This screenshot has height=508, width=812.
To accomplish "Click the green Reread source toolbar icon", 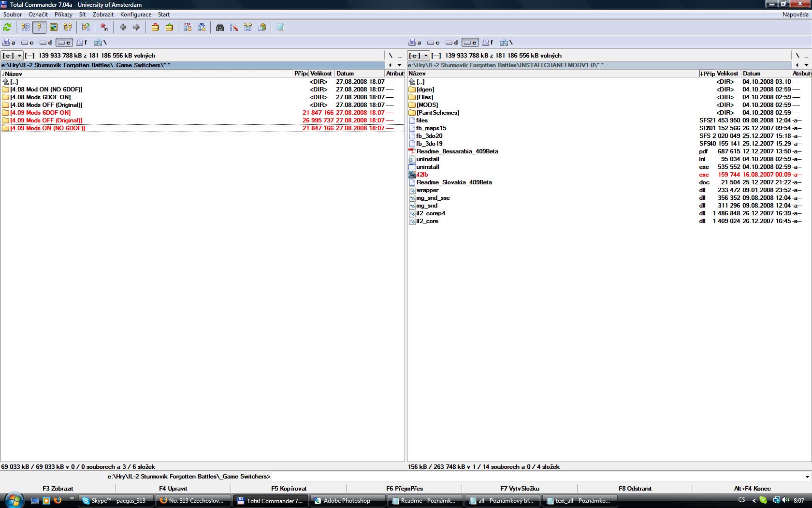I will 7,28.
